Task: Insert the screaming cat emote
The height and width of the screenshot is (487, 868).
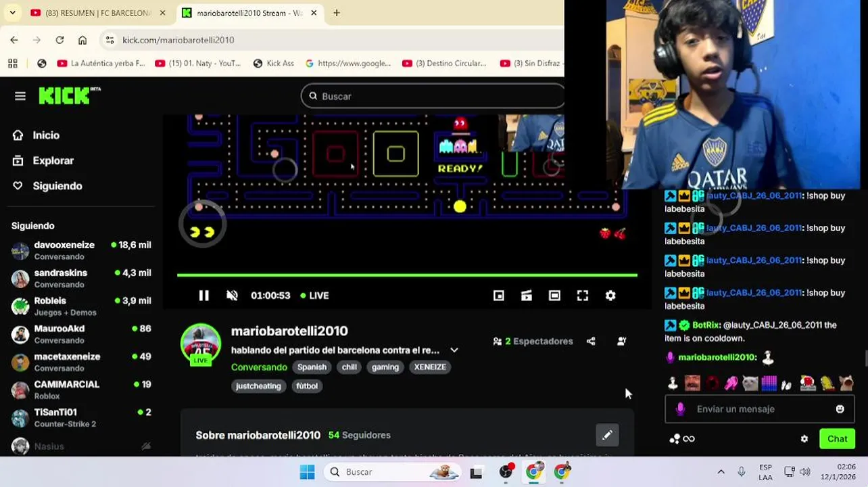Action: pos(846,384)
